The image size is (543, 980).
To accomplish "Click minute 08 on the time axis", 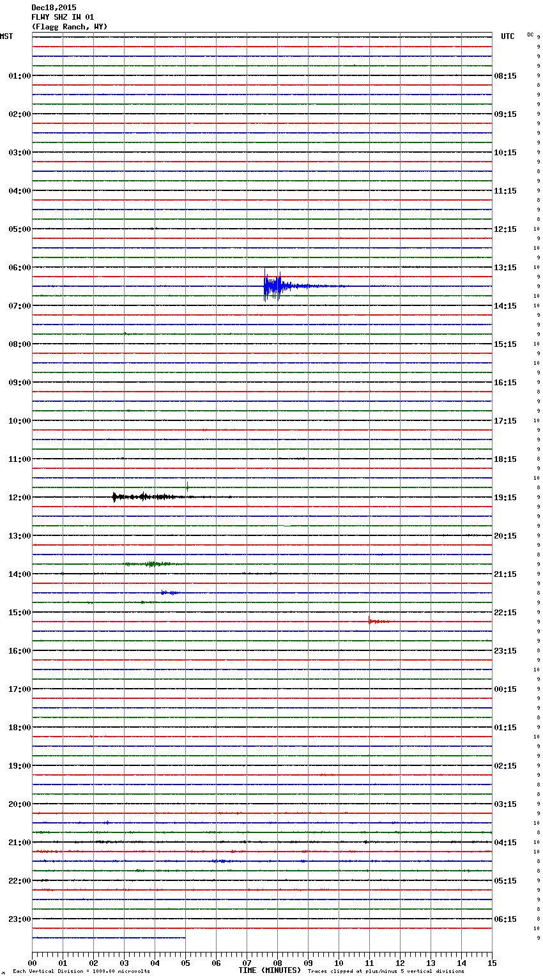I will [x=277, y=963].
